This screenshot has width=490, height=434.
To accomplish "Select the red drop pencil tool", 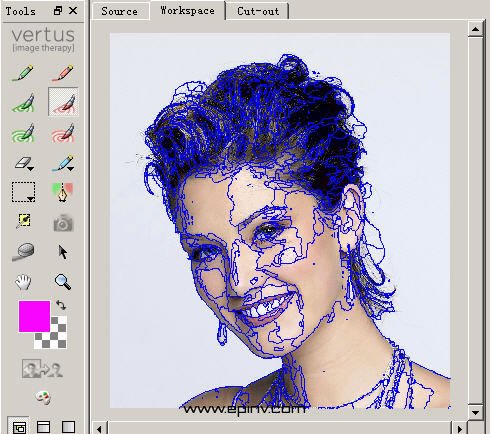I will pos(63,73).
